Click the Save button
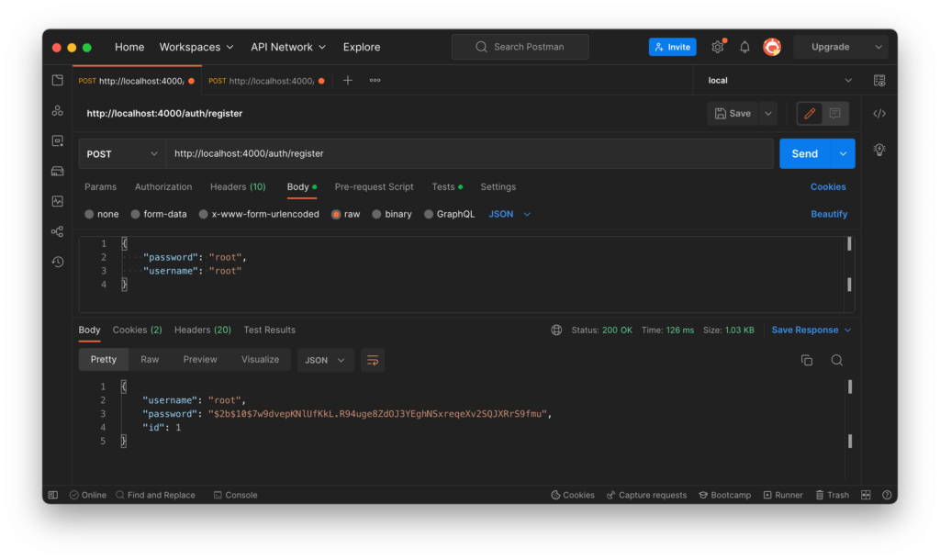940x560 pixels. point(733,113)
